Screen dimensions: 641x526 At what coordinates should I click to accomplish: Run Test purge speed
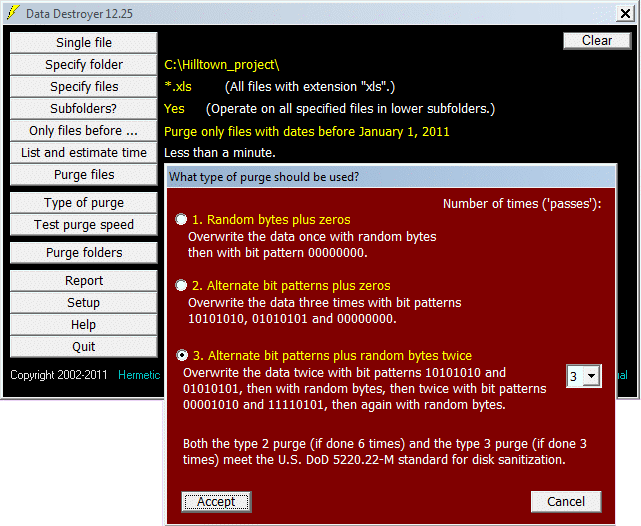coord(83,225)
